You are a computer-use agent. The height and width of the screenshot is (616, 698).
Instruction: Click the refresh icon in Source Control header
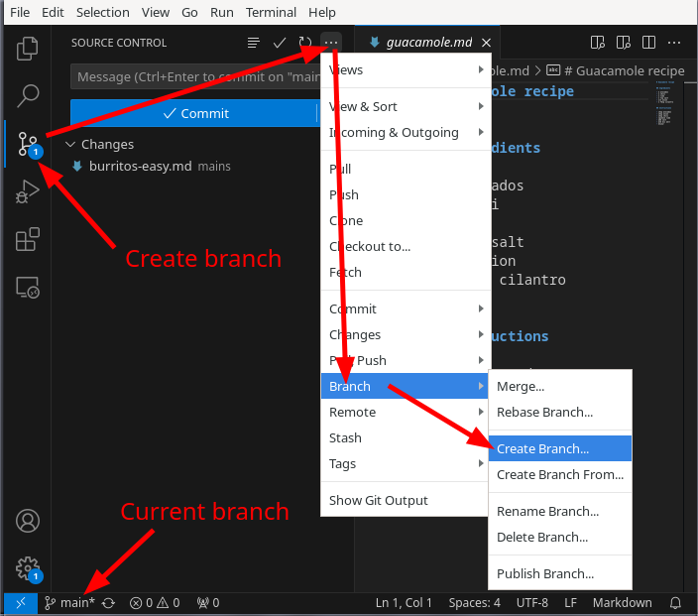[x=305, y=43]
